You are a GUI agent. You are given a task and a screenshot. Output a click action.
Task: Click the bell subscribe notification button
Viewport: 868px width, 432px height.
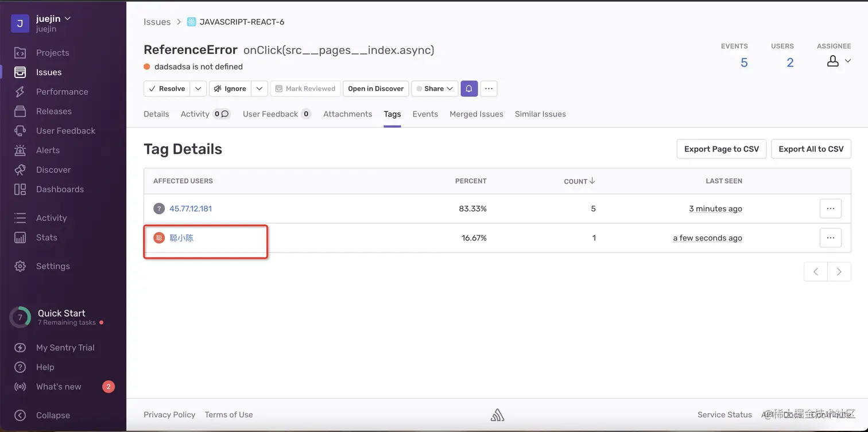(469, 88)
